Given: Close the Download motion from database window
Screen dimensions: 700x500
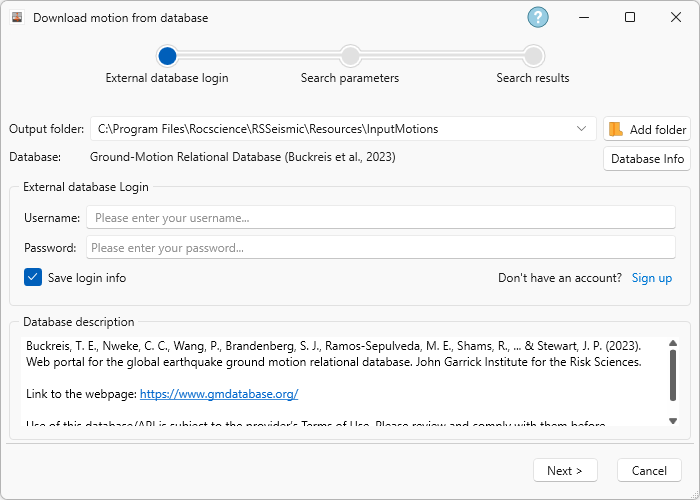Looking at the screenshot, I should pyautogui.click(x=675, y=17).
